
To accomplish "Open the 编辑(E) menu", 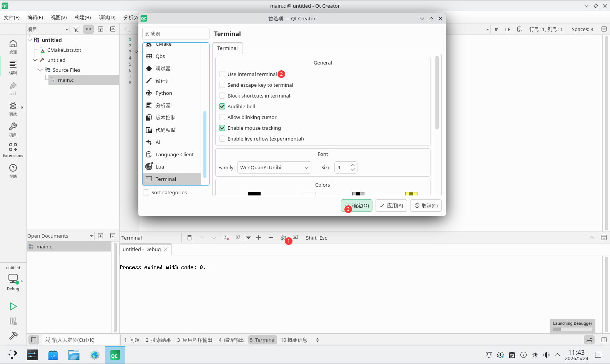I will [35, 17].
